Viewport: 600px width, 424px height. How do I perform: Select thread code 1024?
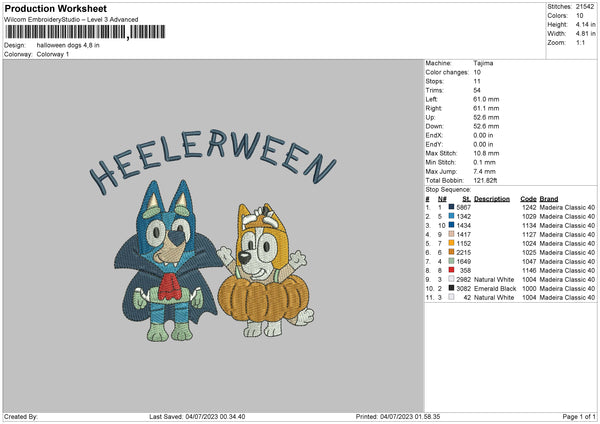529,243
